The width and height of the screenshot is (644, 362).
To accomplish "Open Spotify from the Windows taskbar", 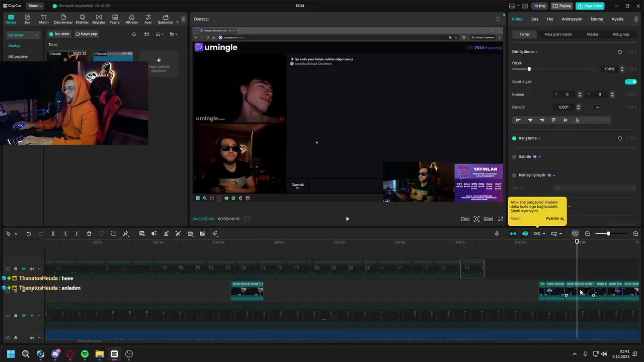I will tap(85, 354).
